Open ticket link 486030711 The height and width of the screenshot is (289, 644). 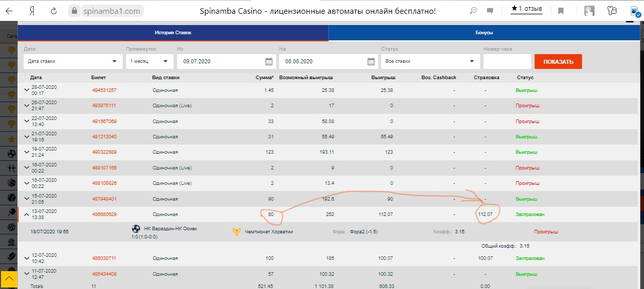click(105, 258)
